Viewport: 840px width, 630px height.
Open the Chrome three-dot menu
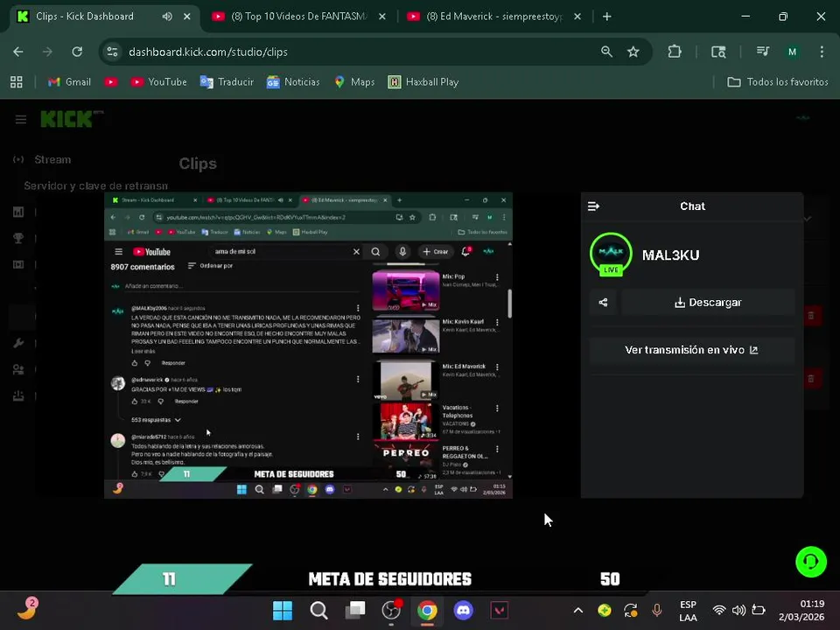[x=822, y=52]
